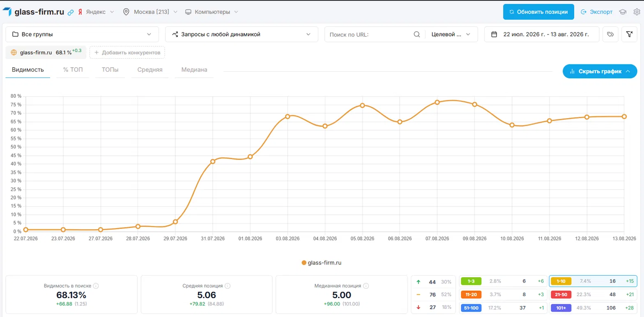Toggle glass-firm.ru series in chart legend

[322, 263]
